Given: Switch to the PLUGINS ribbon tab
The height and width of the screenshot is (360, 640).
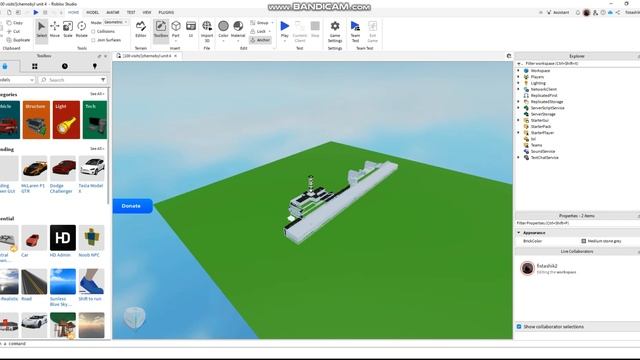Looking at the screenshot, I should click(166, 13).
